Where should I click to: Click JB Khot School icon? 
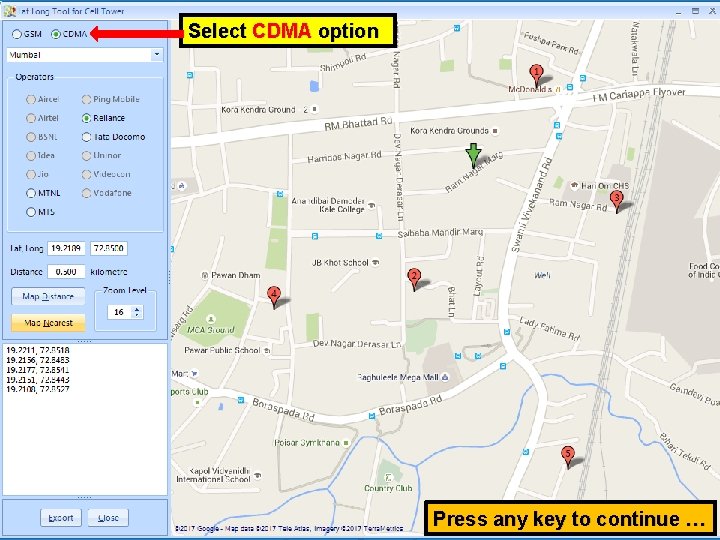pyautogui.click(x=376, y=262)
